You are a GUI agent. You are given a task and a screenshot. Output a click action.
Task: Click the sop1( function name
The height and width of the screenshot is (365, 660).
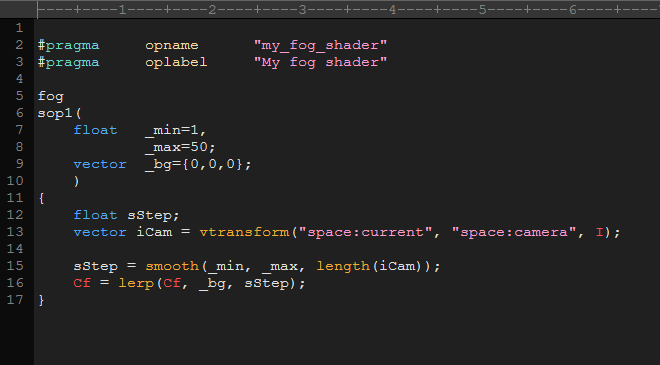point(59,113)
